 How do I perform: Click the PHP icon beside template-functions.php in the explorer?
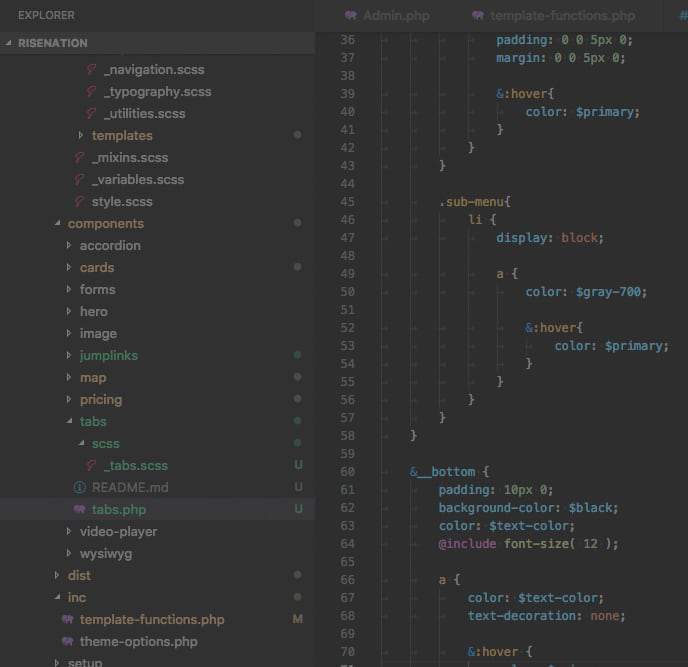click(68, 619)
